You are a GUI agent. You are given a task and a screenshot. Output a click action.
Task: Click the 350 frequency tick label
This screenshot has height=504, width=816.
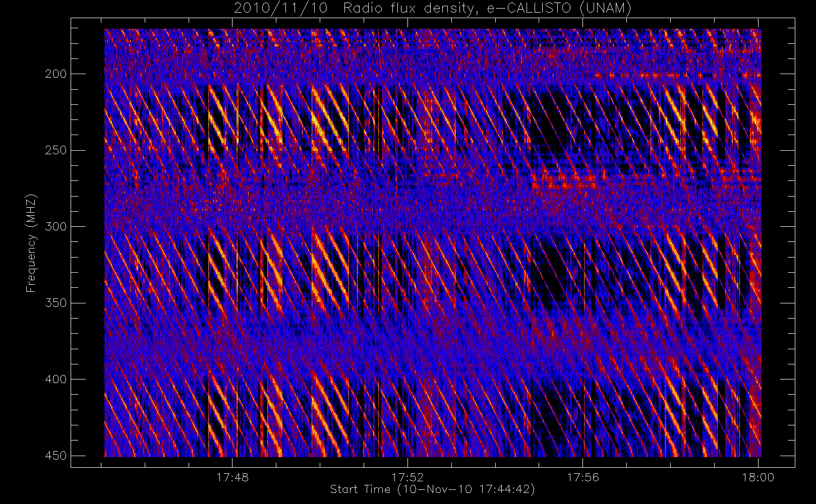[x=55, y=303]
